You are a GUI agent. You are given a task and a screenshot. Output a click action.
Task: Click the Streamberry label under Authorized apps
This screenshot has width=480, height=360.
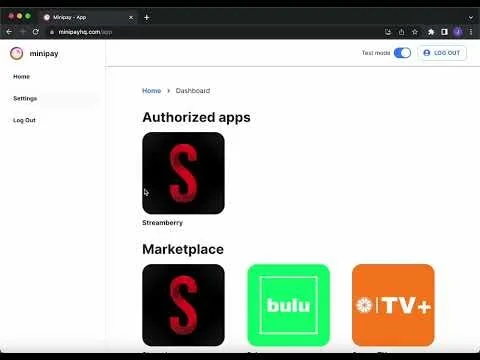162,223
